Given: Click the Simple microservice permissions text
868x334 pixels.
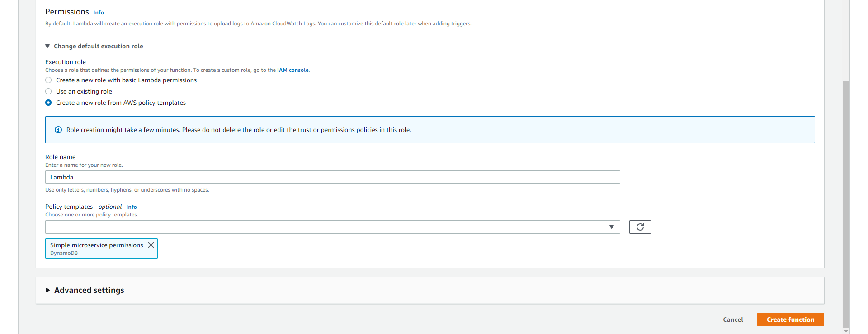Looking at the screenshot, I should [97, 245].
